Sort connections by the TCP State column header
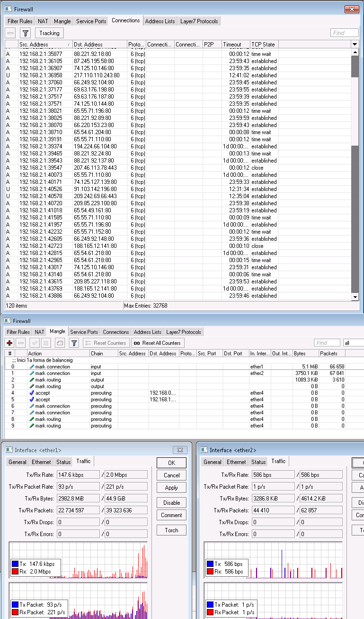Viewport: 364px width, 619px height. point(263,45)
